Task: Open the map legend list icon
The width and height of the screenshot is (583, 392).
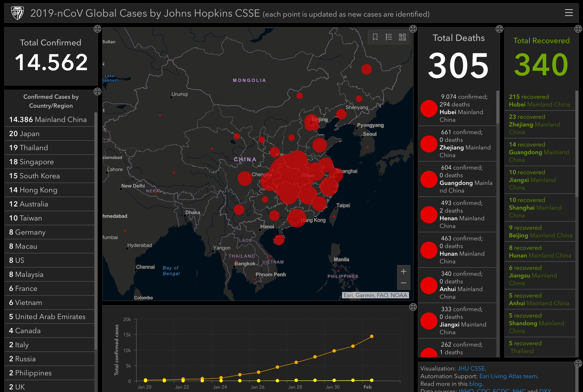Action: pyautogui.click(x=389, y=37)
